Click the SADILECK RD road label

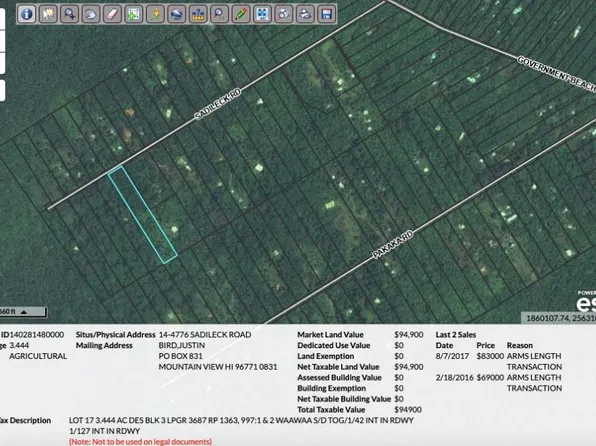217,104
